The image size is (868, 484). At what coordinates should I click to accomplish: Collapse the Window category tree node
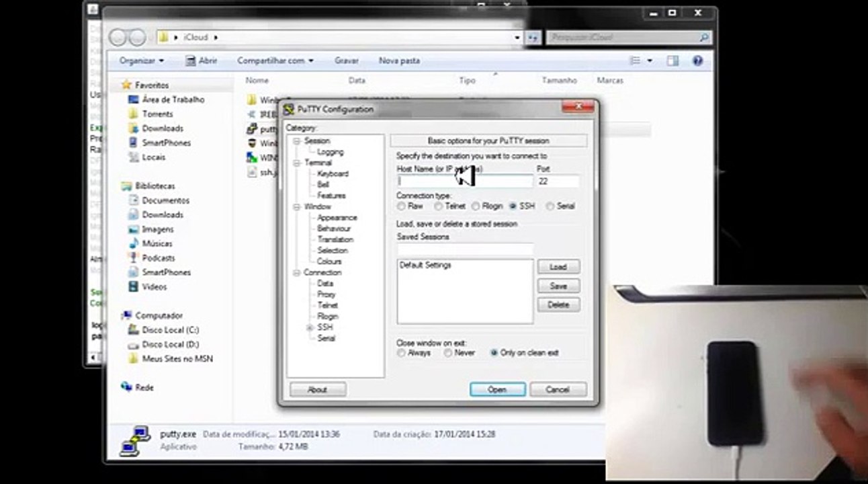[296, 207]
